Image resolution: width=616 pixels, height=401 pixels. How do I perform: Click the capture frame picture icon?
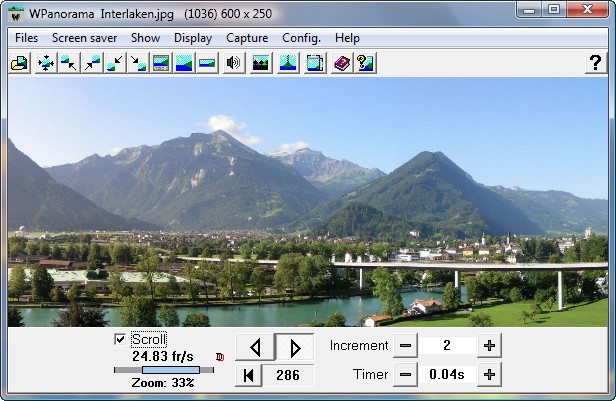[x=315, y=63]
